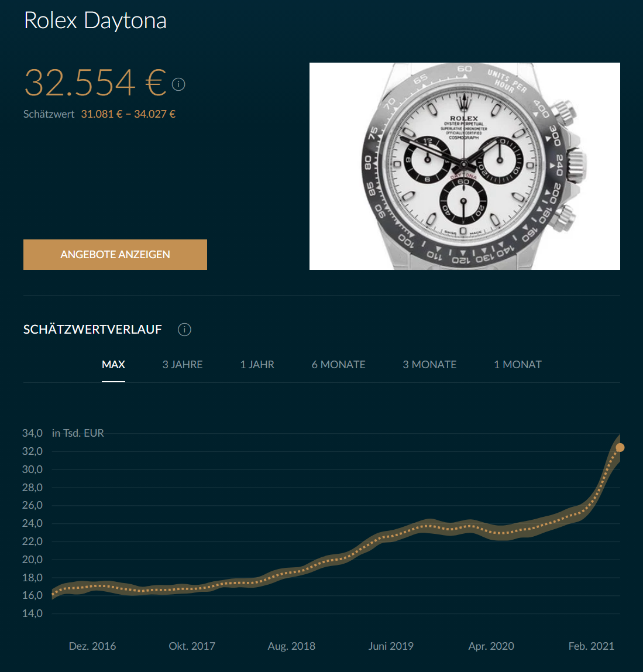Click the Apr. 2020 axis label
Image resolution: width=643 pixels, height=672 pixels.
491,646
